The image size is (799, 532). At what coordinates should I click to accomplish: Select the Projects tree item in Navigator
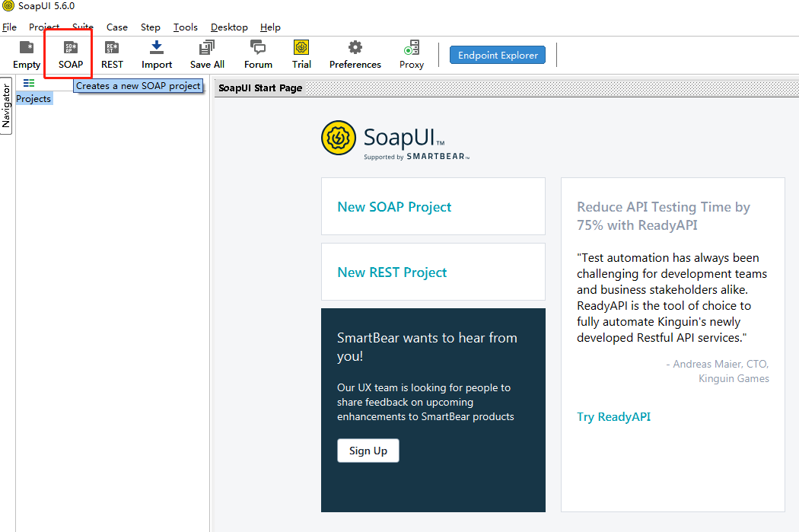33,98
